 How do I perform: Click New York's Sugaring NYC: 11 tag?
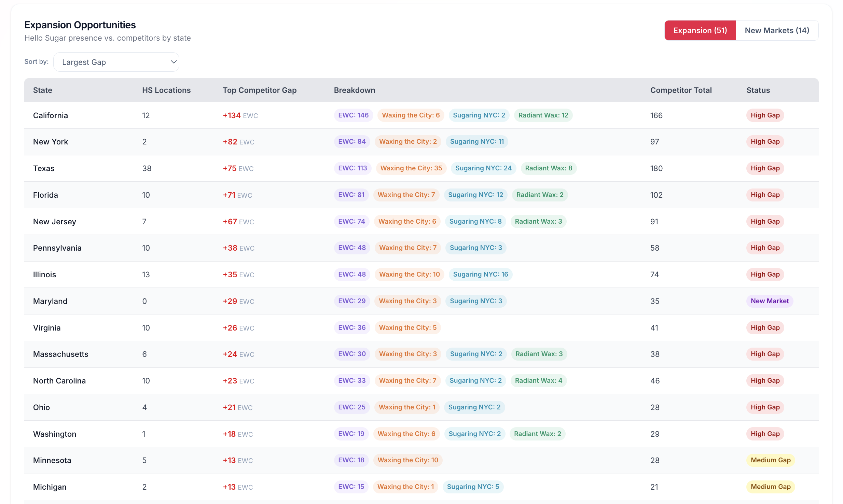477,142
